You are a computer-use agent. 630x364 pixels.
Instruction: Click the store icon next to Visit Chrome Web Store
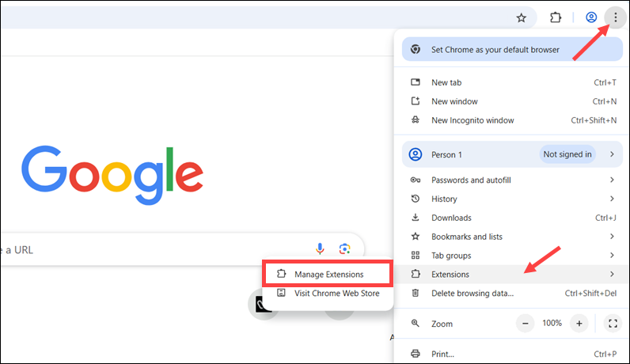281,293
